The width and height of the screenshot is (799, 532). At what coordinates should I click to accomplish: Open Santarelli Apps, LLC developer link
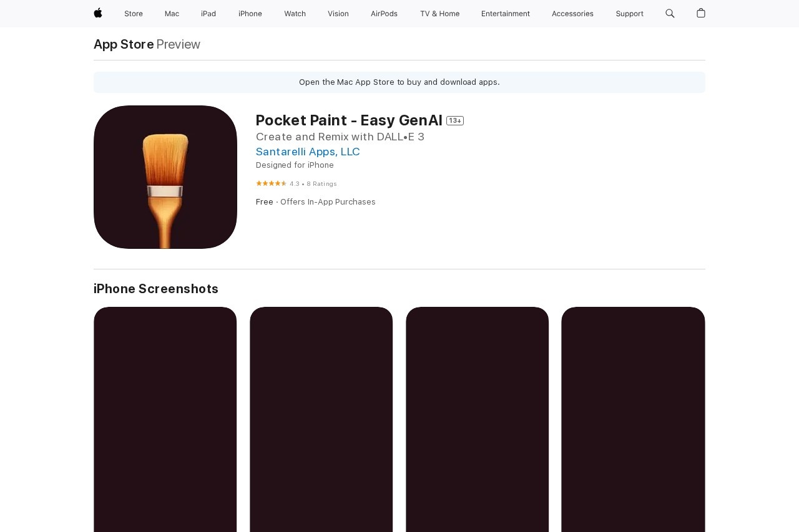[x=308, y=152]
